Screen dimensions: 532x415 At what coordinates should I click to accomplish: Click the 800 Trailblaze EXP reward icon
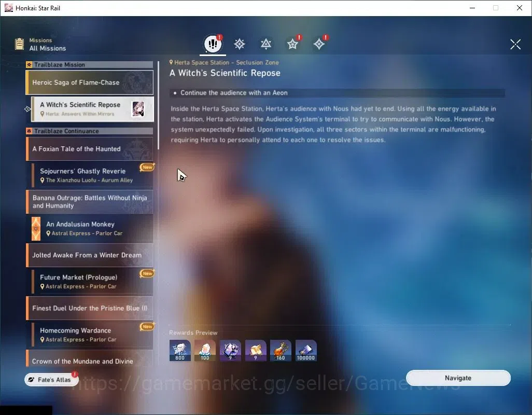[x=180, y=351]
